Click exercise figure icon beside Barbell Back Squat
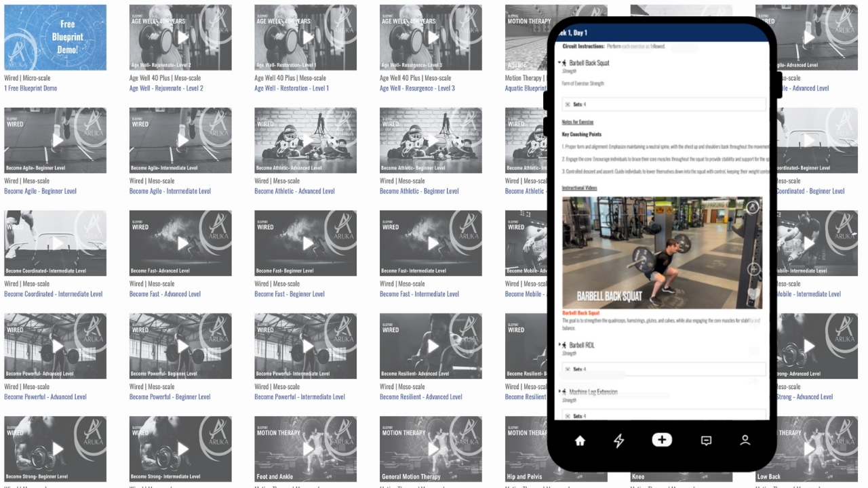 point(564,63)
